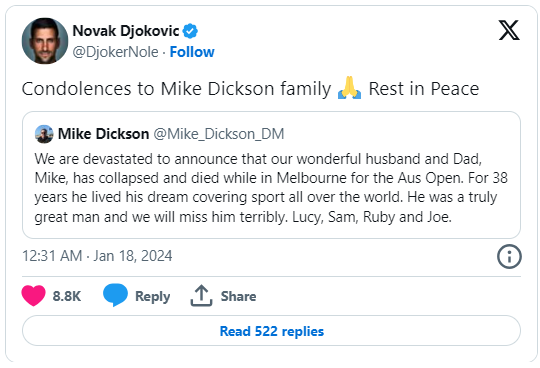Open the quoted tweet text body
This screenshot has width=540, height=368.
tap(271, 188)
